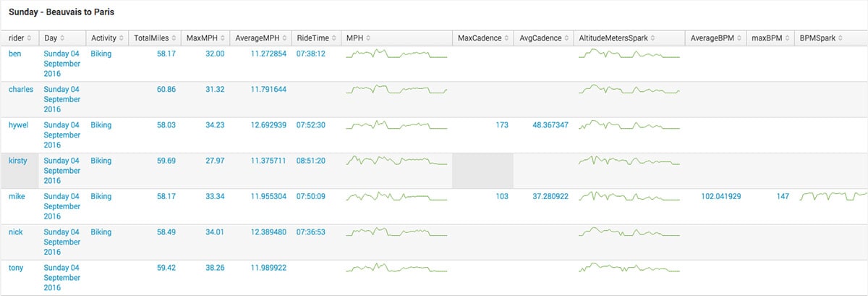Click mike's AverageBPM value 102.041929
This screenshot has height=296, width=868.
click(x=720, y=197)
